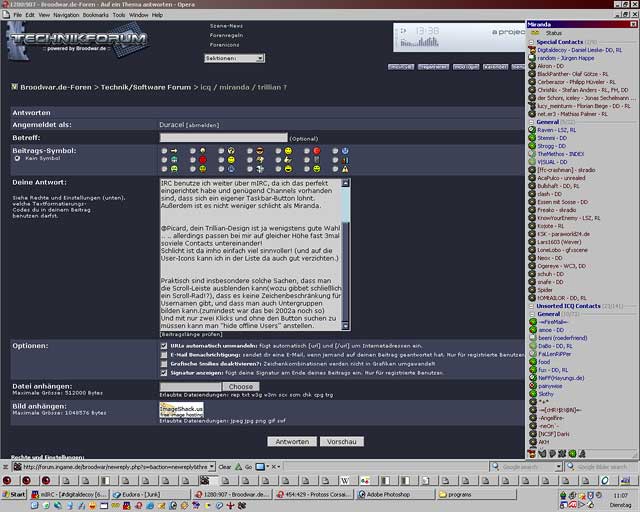Open the Sektionen dropdown
This screenshot has height=512, width=640.
tap(234, 58)
